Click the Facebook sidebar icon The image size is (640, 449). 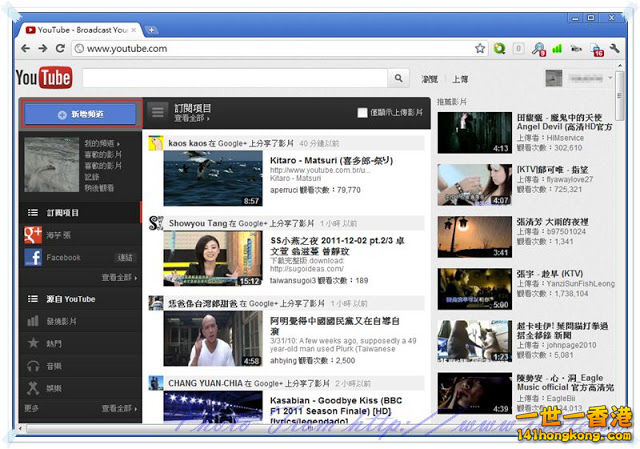click(x=33, y=257)
